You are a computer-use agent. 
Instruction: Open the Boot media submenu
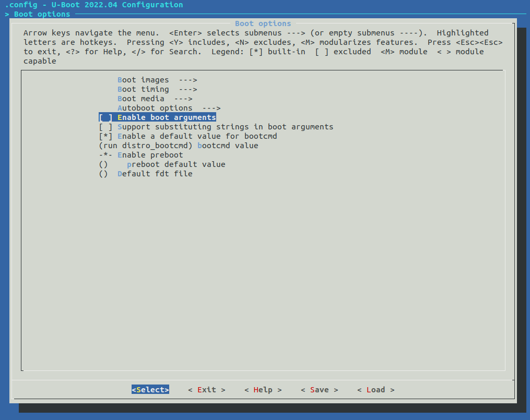pyautogui.click(x=155, y=99)
